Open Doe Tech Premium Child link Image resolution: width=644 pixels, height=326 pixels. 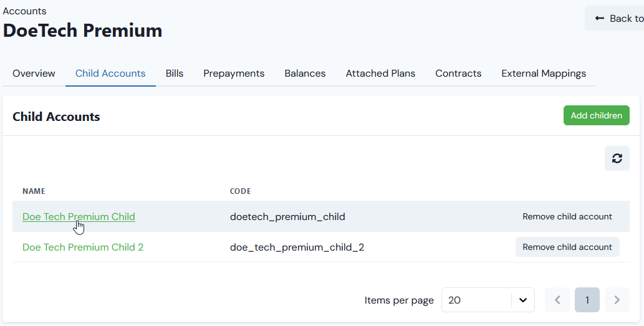click(79, 216)
